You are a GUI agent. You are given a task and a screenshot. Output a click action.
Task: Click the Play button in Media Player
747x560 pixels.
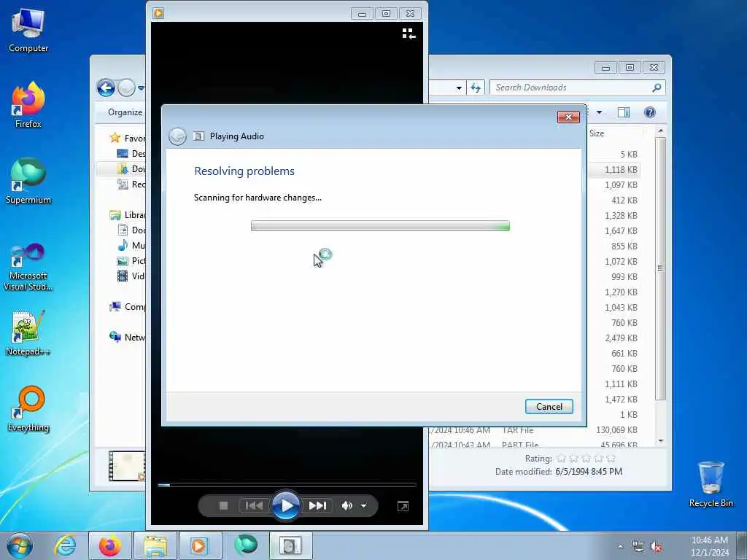coord(286,506)
